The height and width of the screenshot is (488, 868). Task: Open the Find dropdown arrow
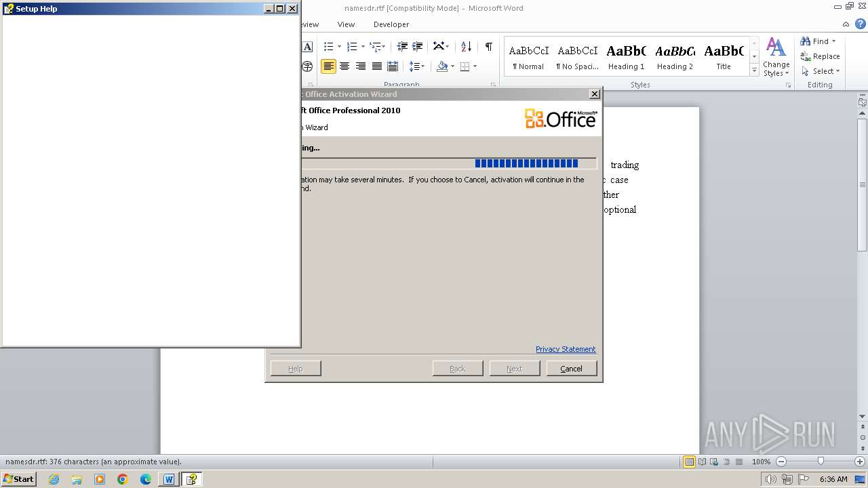834,41
